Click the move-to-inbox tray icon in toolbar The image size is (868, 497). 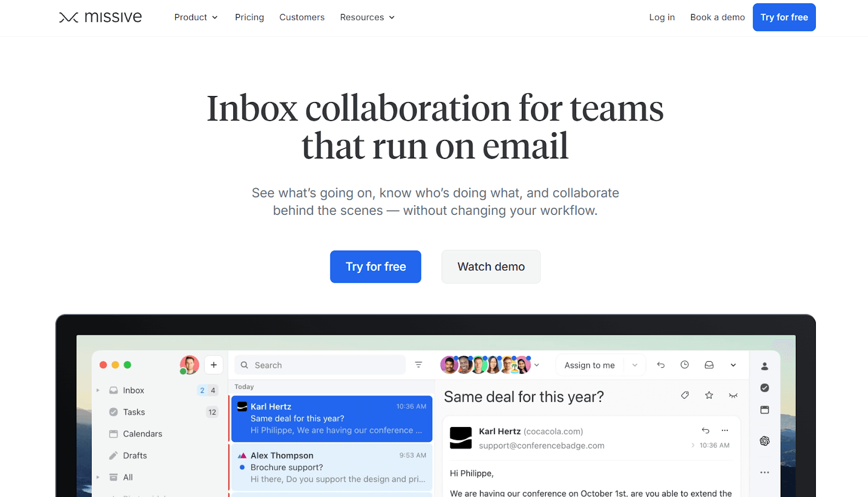pyautogui.click(x=709, y=365)
